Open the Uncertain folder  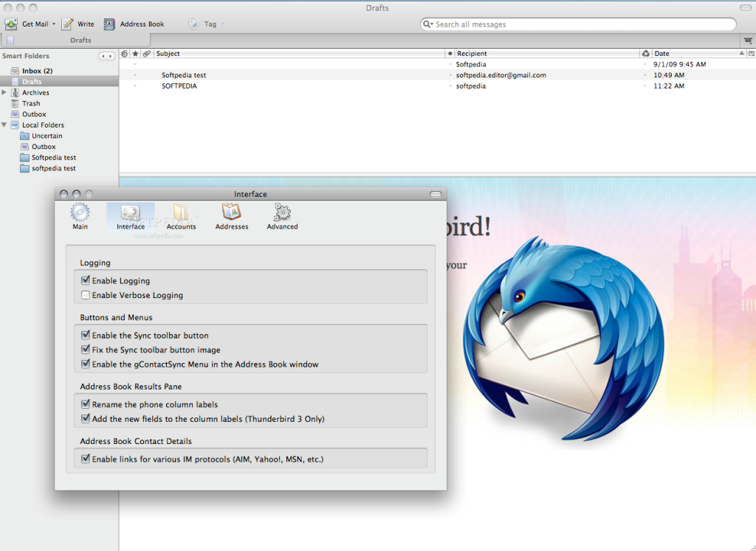click(47, 136)
